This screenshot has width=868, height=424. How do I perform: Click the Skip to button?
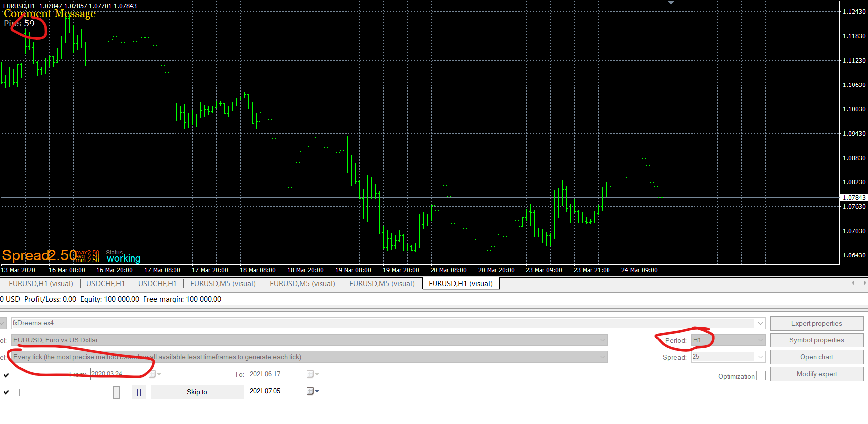[x=197, y=392]
